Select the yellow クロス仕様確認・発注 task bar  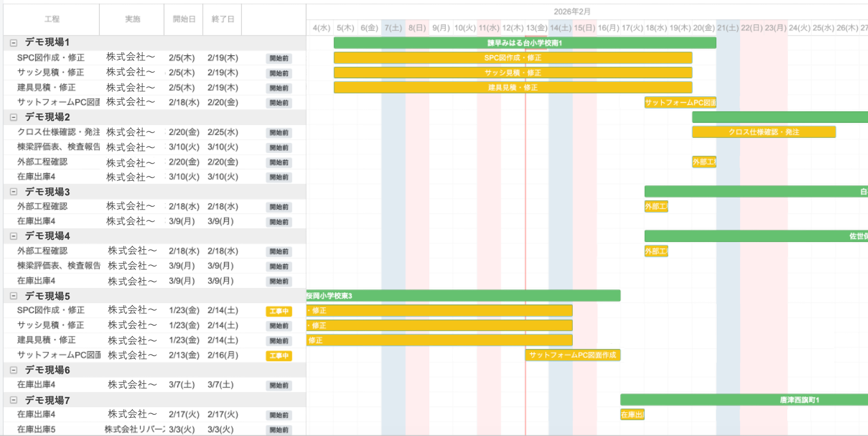click(763, 132)
